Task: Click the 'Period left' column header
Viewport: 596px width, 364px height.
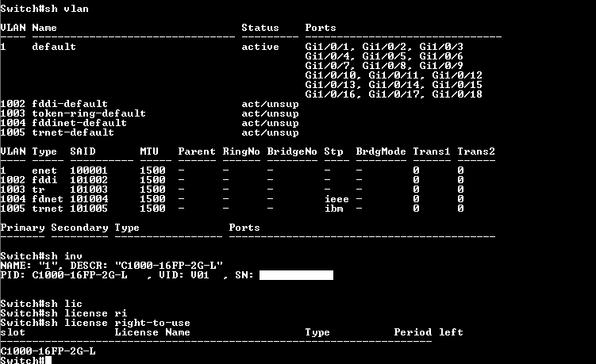Action: tap(429, 332)
